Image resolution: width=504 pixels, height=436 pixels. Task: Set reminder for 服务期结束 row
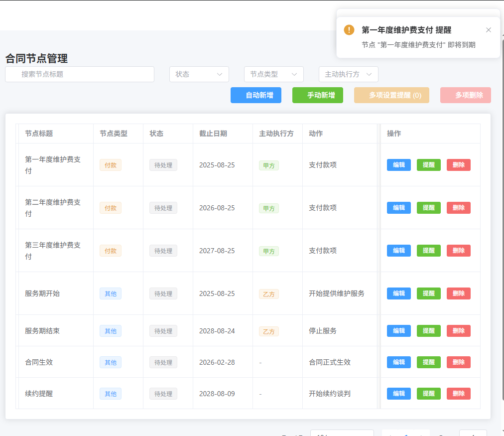(428, 331)
